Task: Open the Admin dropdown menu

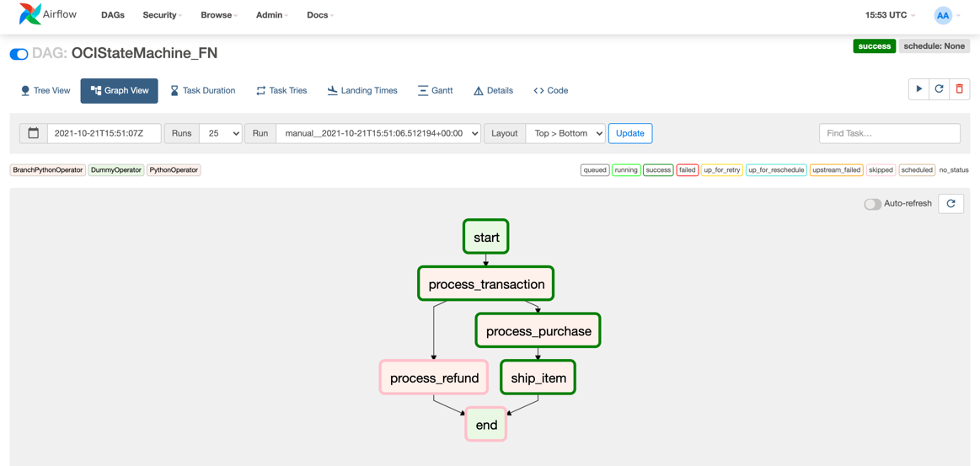Action: [x=272, y=15]
